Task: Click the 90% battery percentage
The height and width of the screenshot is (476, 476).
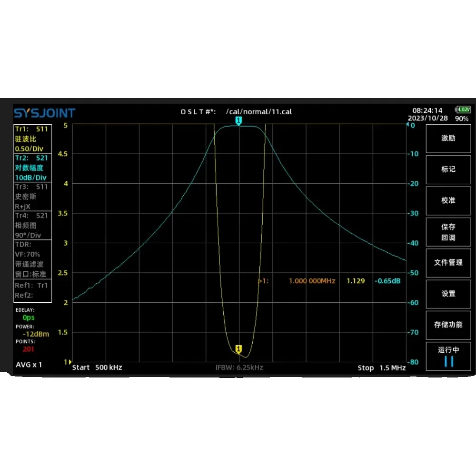Action: (x=462, y=119)
